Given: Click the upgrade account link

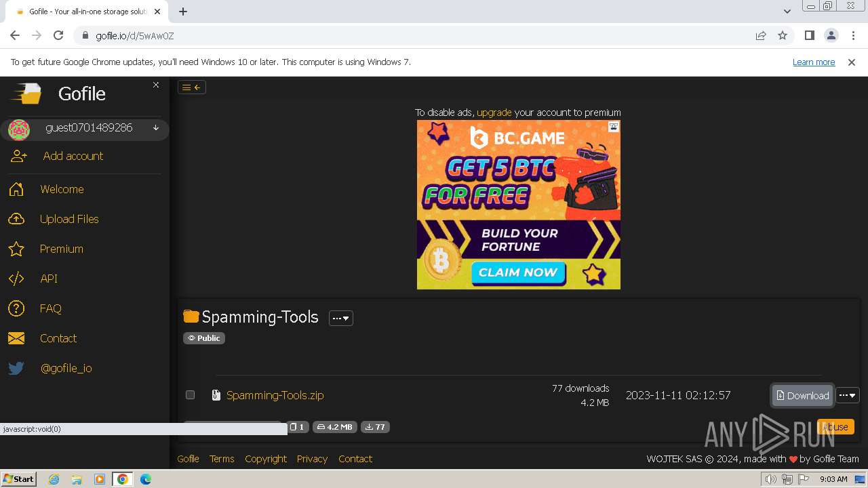Looking at the screenshot, I should [x=494, y=113].
